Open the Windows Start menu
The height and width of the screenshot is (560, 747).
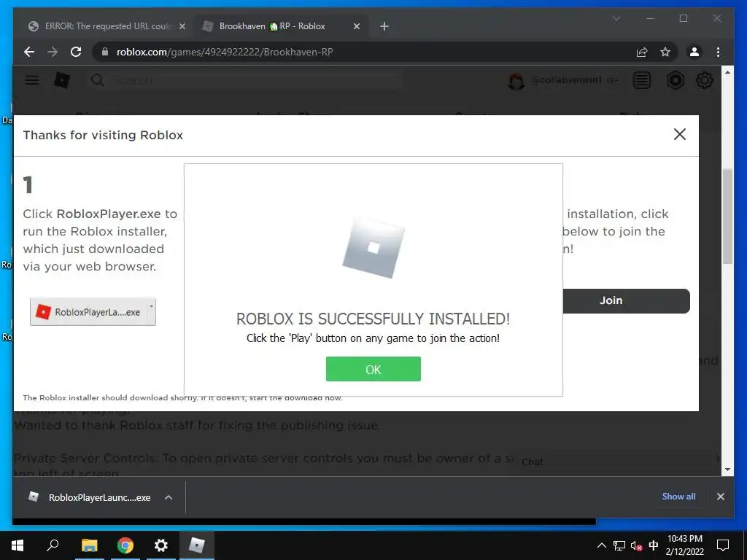(x=18, y=545)
